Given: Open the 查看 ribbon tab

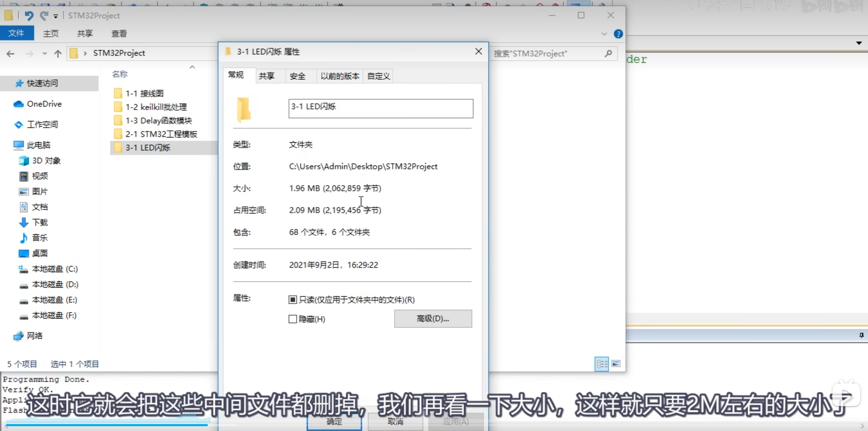Looking at the screenshot, I should 119,34.
